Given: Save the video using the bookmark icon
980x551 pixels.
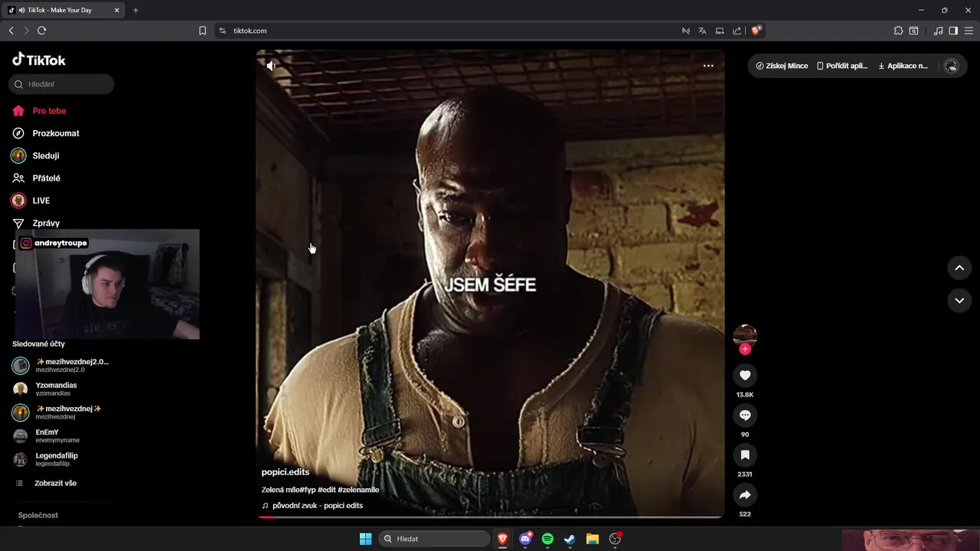Looking at the screenshot, I should [745, 455].
